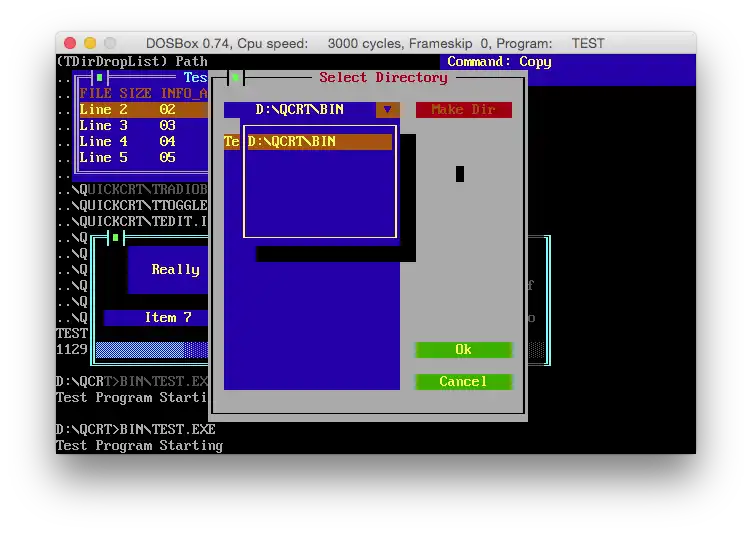Click the Test Program Starting bottom line

140,446
